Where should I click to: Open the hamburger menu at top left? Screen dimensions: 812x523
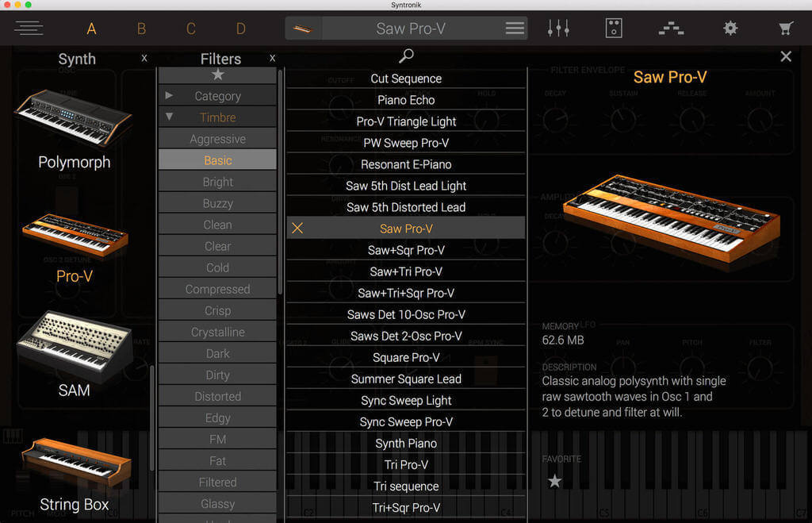tap(29, 28)
